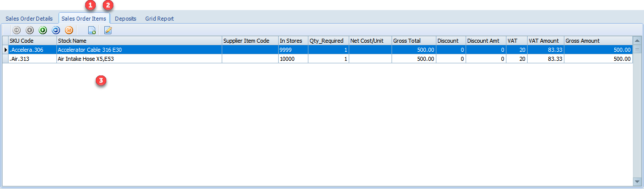
Task: Go to previous record navigation icon
Action: click(29, 30)
